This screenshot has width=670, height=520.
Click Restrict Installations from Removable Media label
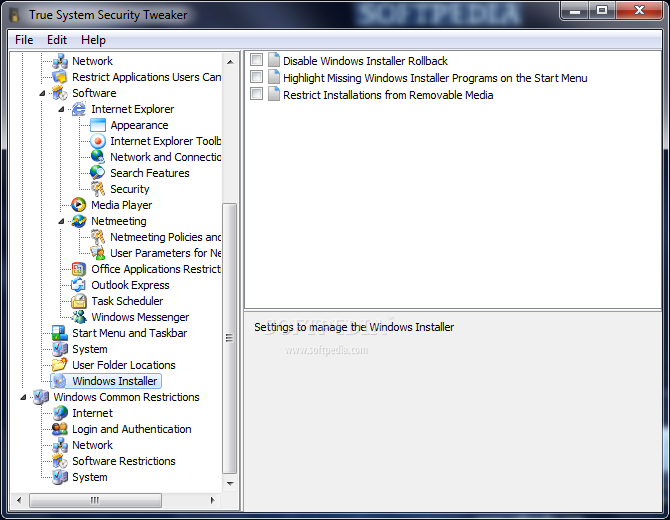pyautogui.click(x=388, y=95)
